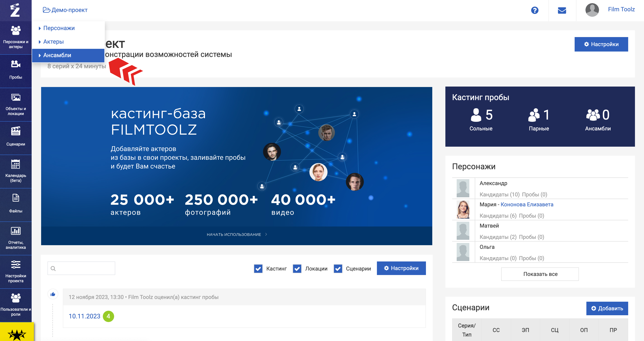644x341 pixels.
Task: Click the user avatar in header
Action: click(x=592, y=10)
